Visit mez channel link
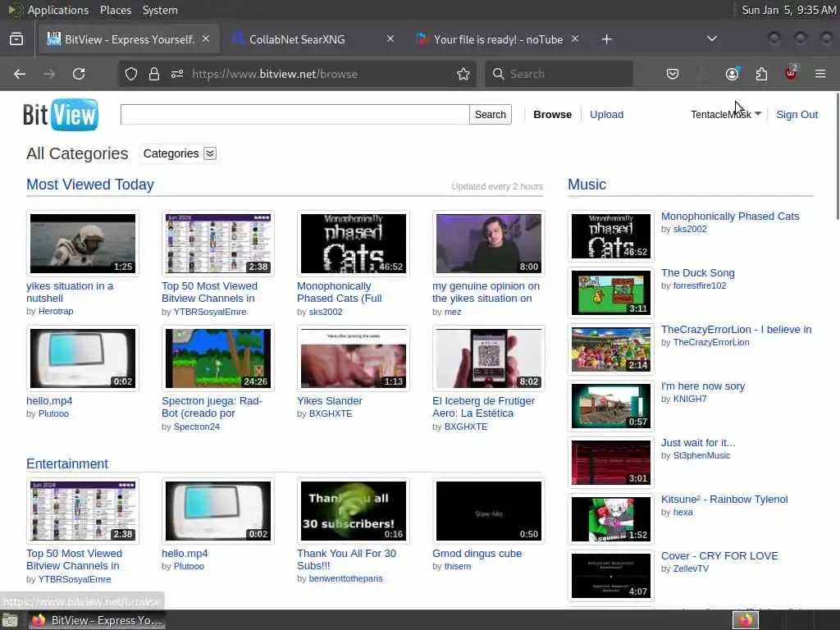The height and width of the screenshot is (630, 840). [x=453, y=312]
